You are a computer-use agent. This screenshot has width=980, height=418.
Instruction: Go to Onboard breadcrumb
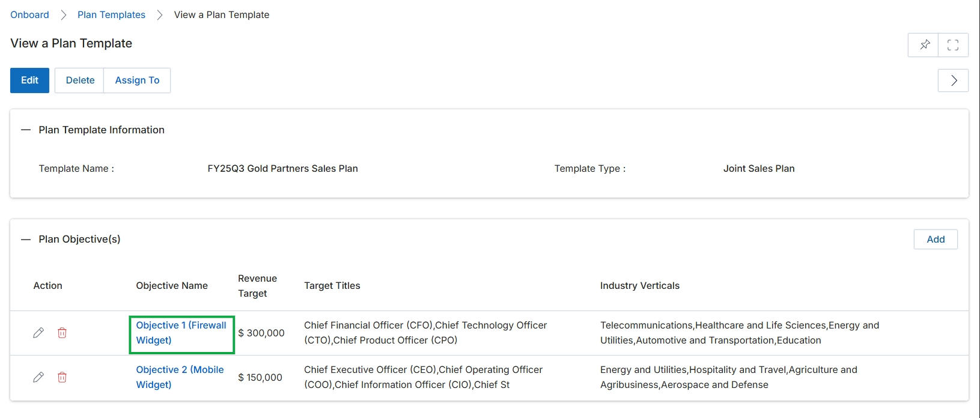(x=29, y=15)
